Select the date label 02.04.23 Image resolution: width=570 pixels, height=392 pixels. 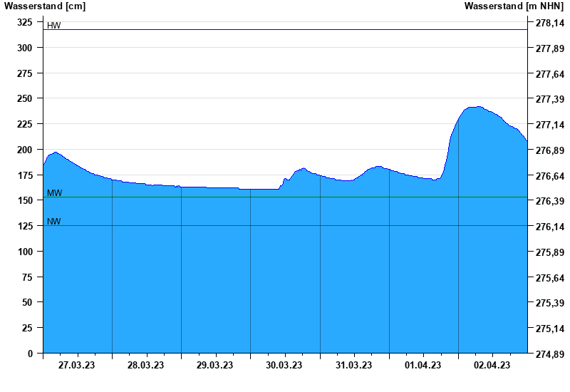pyautogui.click(x=492, y=365)
